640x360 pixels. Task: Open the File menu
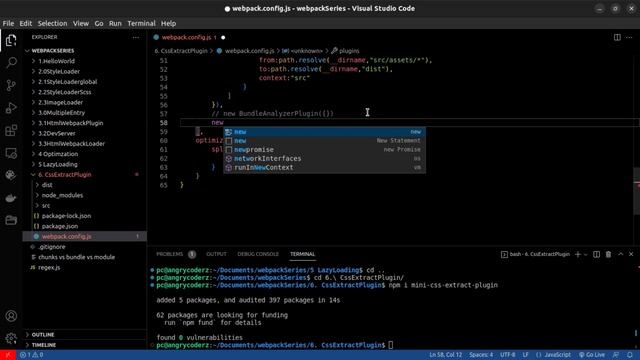click(8, 23)
